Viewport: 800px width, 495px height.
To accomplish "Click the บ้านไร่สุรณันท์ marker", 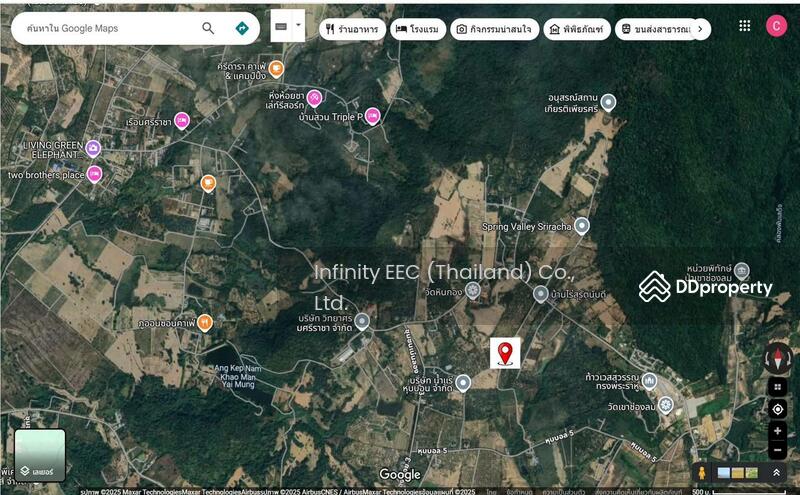I will pyautogui.click(x=540, y=294).
